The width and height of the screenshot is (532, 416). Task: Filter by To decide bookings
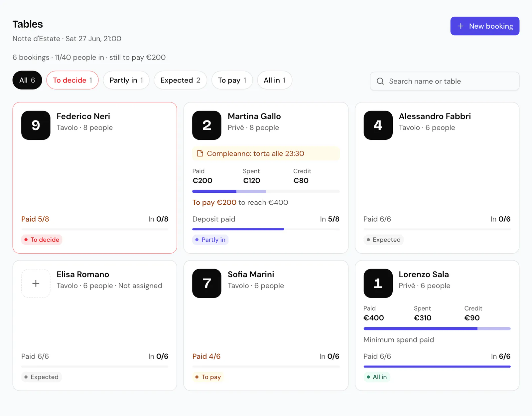(72, 80)
